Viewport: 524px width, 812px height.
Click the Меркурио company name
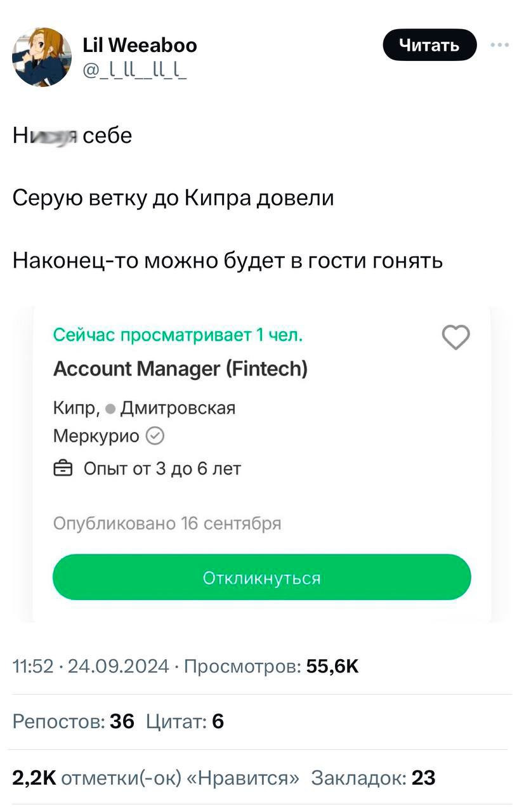coord(96,436)
